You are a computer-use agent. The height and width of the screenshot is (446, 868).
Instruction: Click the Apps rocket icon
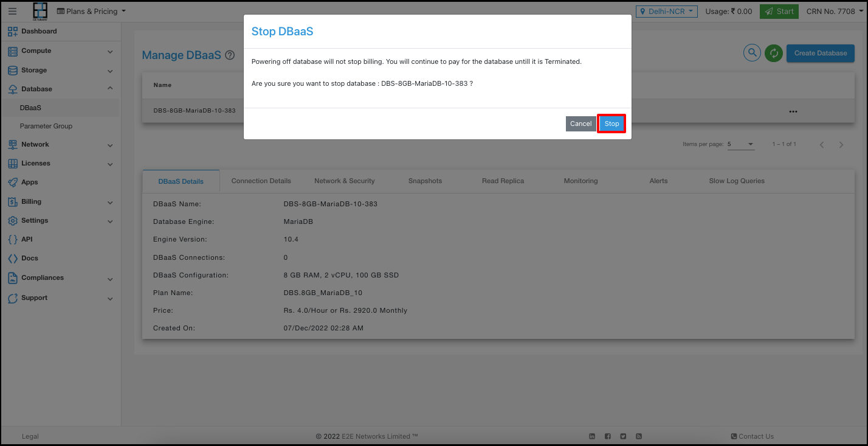pos(13,183)
